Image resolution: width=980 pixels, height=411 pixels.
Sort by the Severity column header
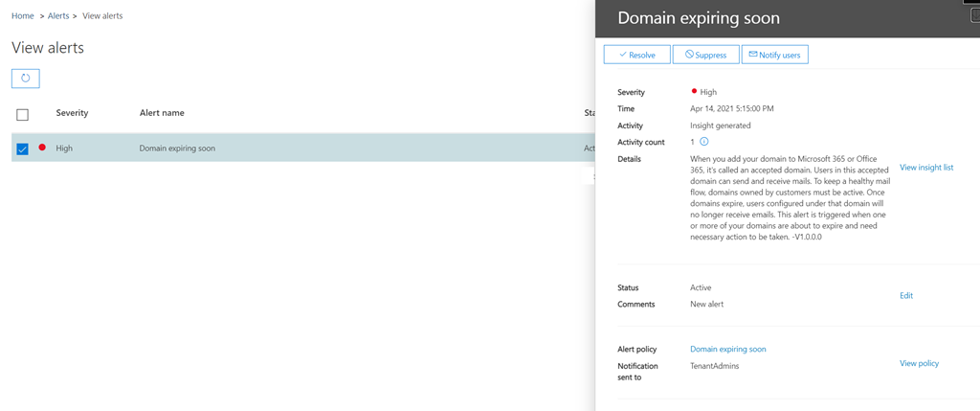pyautogui.click(x=72, y=113)
